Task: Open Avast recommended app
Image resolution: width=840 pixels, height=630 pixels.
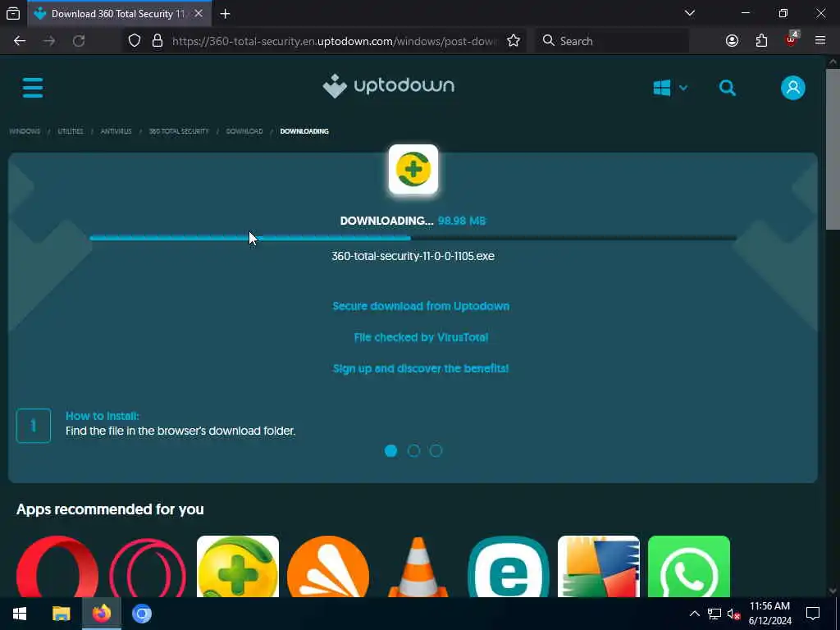Action: coord(328,566)
